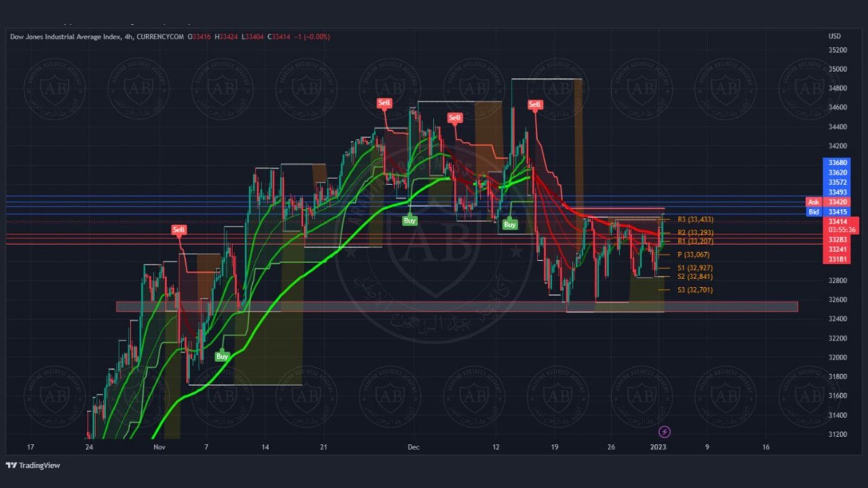Click the Buy signal label near December 12
Screen dimensions: 868x488
tap(510, 224)
